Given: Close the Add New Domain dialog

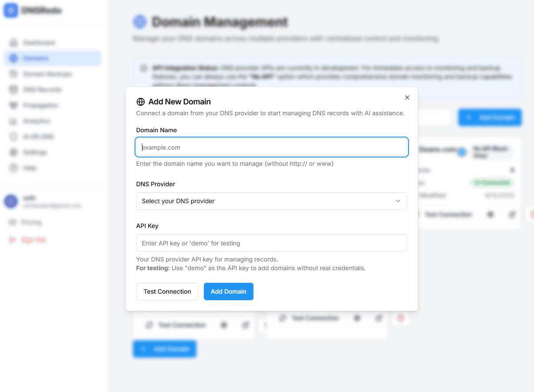Looking at the screenshot, I should [x=407, y=97].
